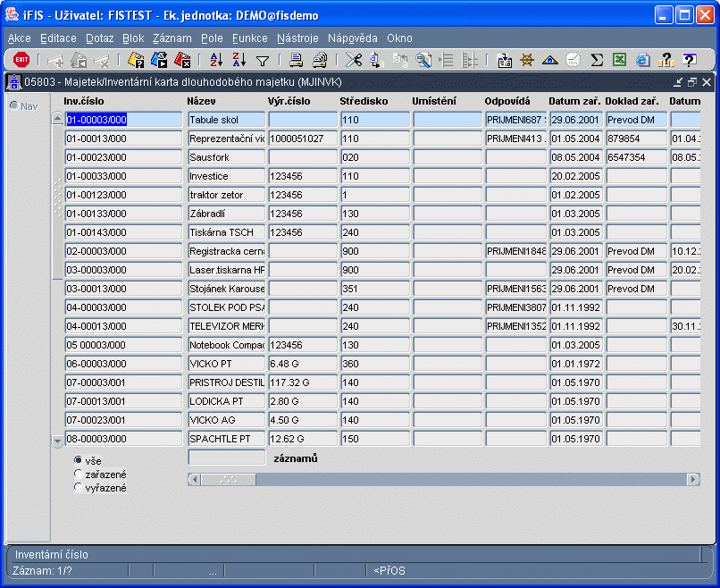
Task: Open the Editace menu
Action: [x=58, y=38]
